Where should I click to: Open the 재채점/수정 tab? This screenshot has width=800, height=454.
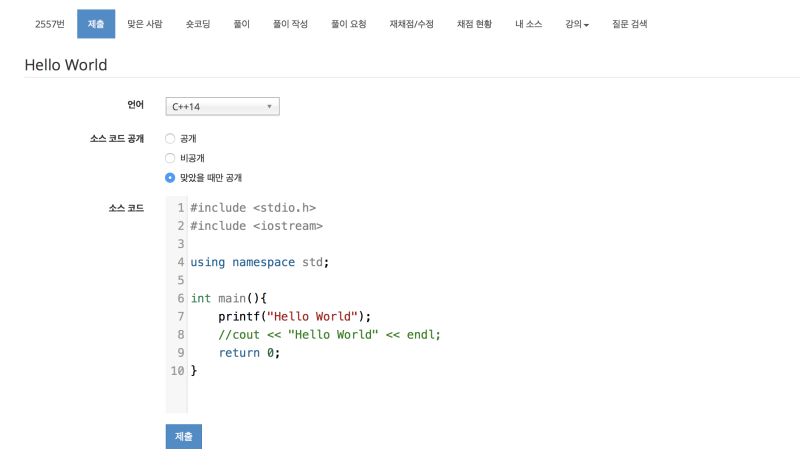pyautogui.click(x=411, y=24)
